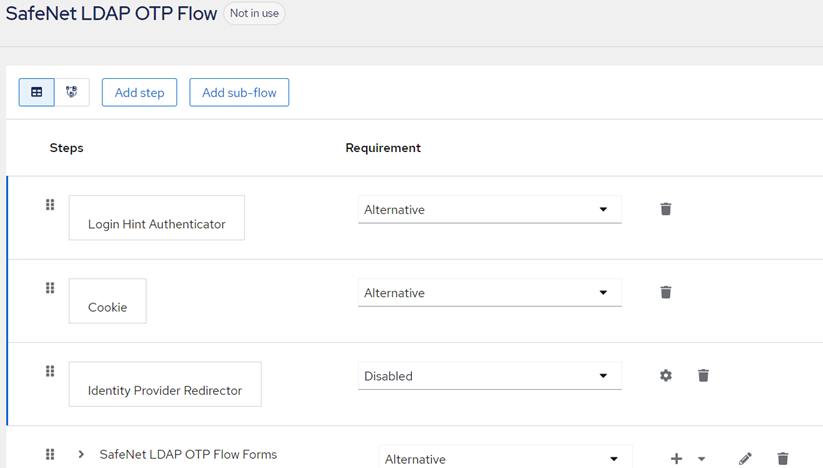Grab the Identity Provider Redirector drag handle
823x468 pixels.
tap(50, 371)
